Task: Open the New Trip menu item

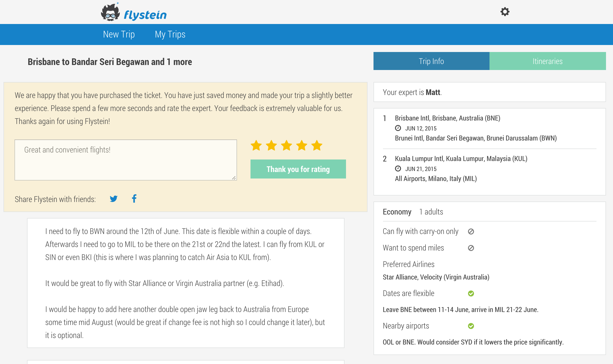Action: (119, 34)
